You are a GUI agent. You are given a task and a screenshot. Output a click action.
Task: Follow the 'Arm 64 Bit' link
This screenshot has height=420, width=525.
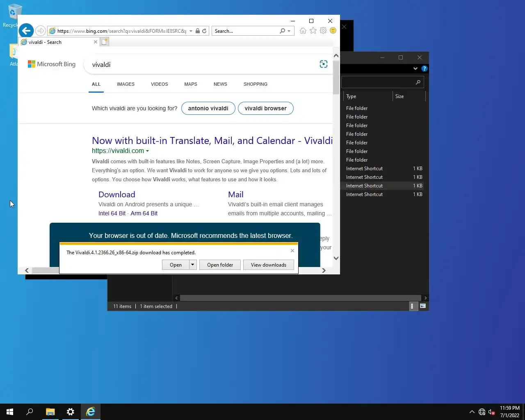click(x=144, y=213)
